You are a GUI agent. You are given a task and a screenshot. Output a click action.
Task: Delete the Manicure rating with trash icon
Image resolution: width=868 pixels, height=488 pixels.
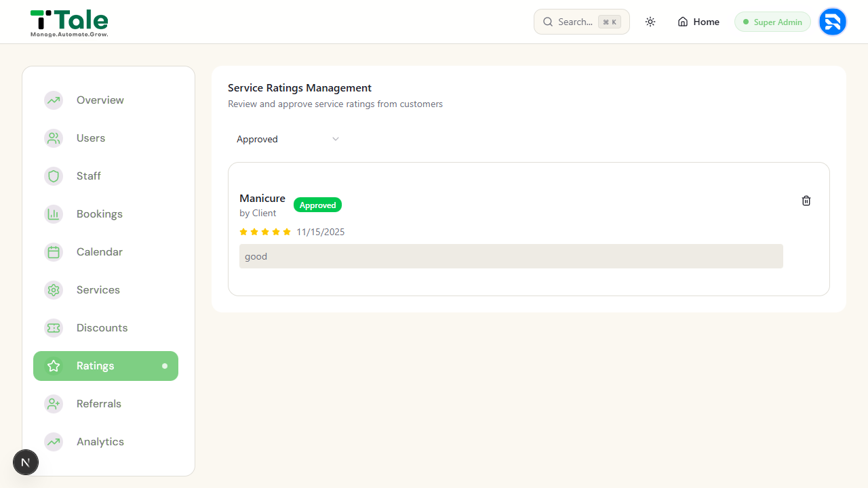[806, 201]
